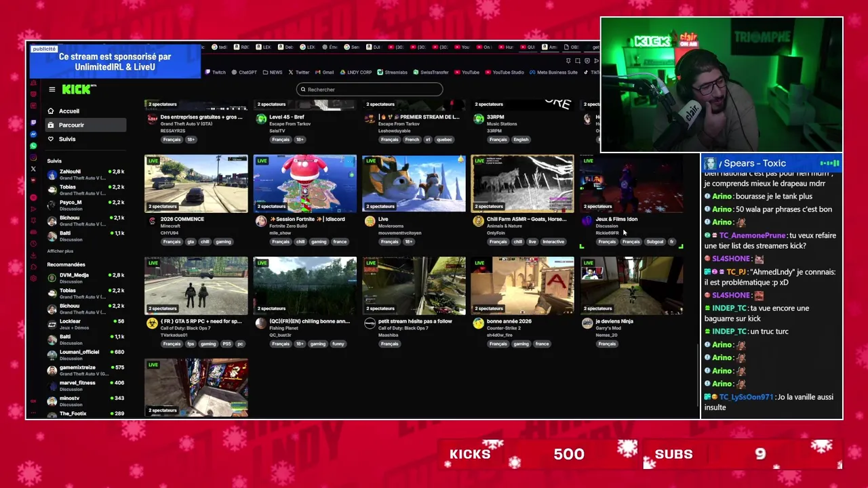Click CHYU94 channel avatar
The width and height of the screenshot is (868, 488).
[x=153, y=222]
